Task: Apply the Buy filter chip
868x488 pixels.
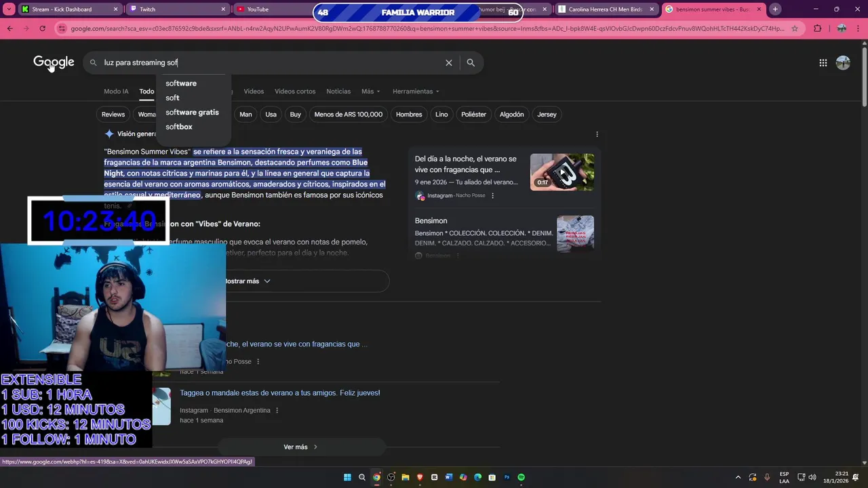Action: [295, 115]
